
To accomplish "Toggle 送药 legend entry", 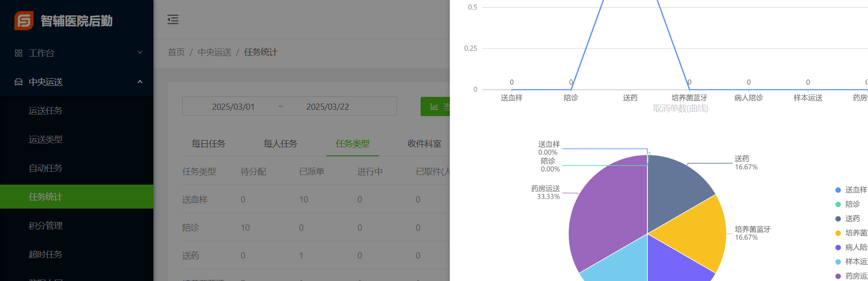I will (x=848, y=219).
